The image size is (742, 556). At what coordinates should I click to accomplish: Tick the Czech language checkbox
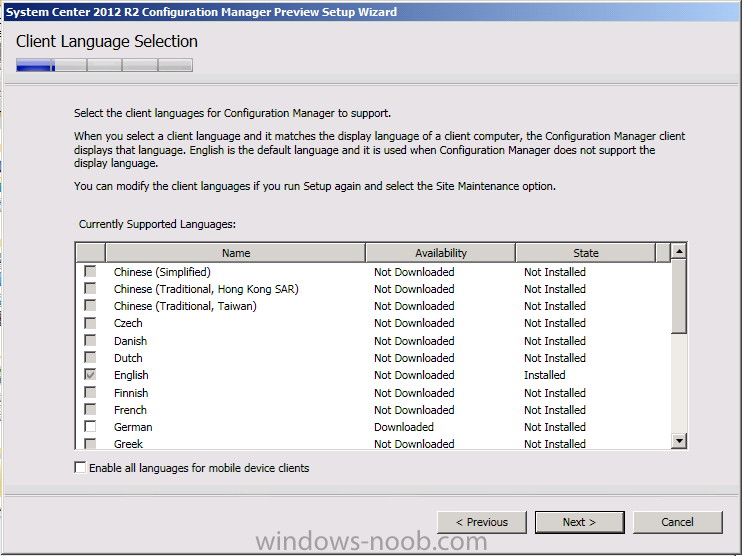(x=90, y=323)
